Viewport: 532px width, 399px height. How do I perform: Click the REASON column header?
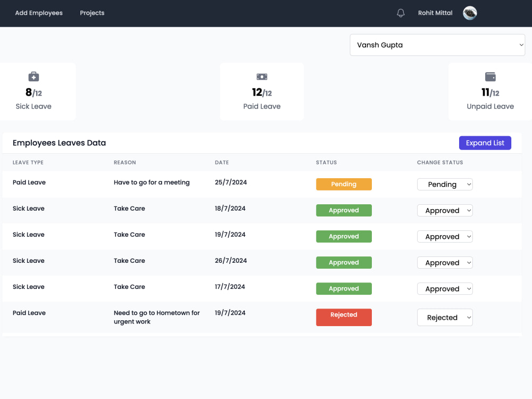pos(125,162)
